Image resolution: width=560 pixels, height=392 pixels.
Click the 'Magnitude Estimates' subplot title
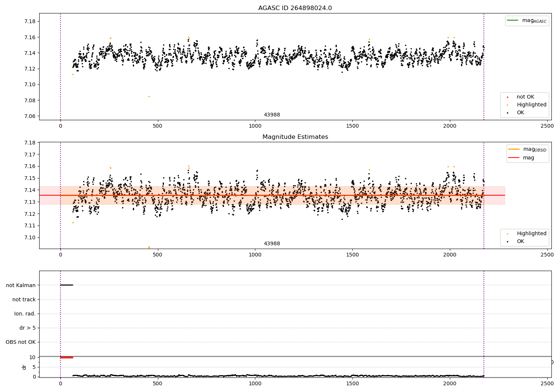pyautogui.click(x=295, y=137)
